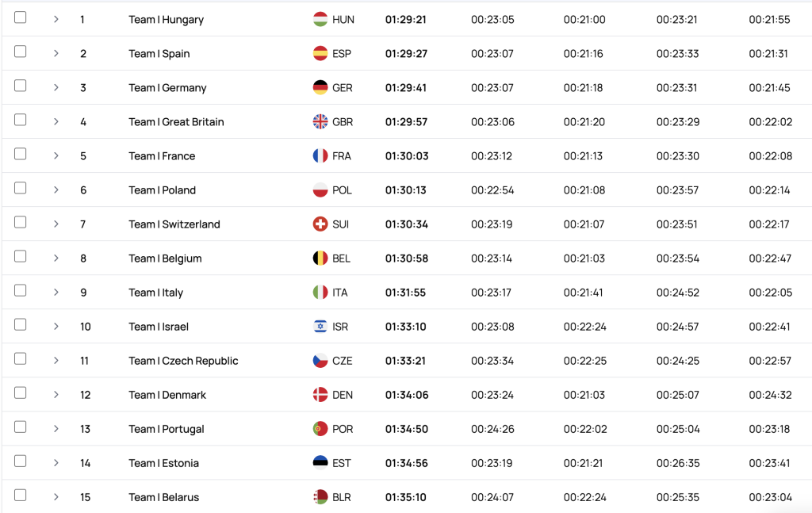Image resolution: width=812 pixels, height=513 pixels.
Task: Click the Hungary flag icon
Action: point(320,19)
